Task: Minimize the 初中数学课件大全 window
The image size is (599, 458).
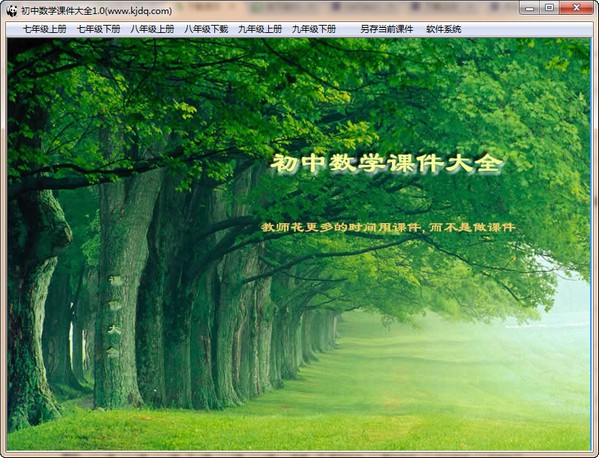Action: coord(529,8)
